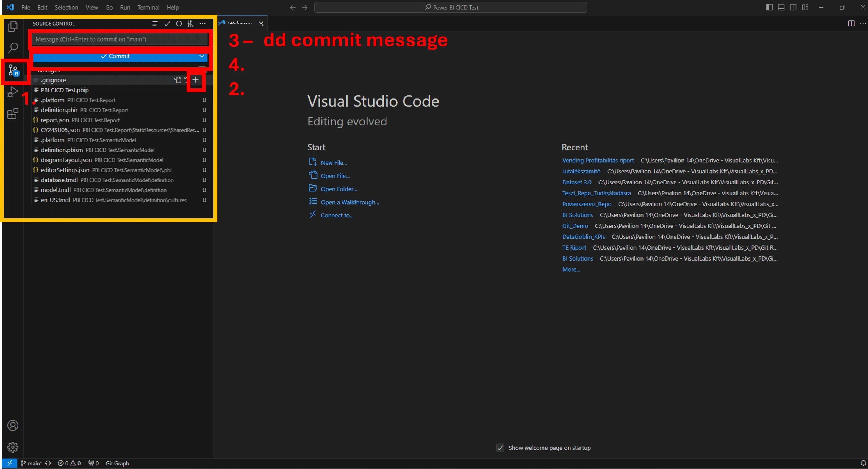The height and width of the screenshot is (469, 868).
Task: Close the Welcome tab
Action: [261, 23]
